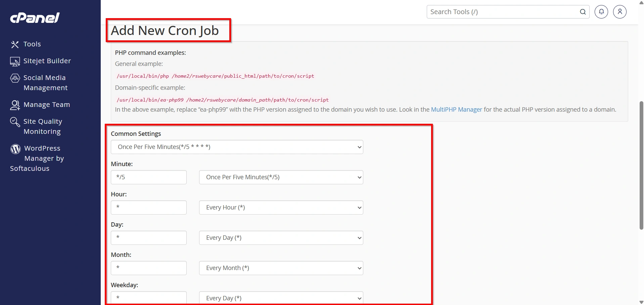The image size is (644, 305).
Task: Click the search magnifier icon
Action: click(x=583, y=12)
